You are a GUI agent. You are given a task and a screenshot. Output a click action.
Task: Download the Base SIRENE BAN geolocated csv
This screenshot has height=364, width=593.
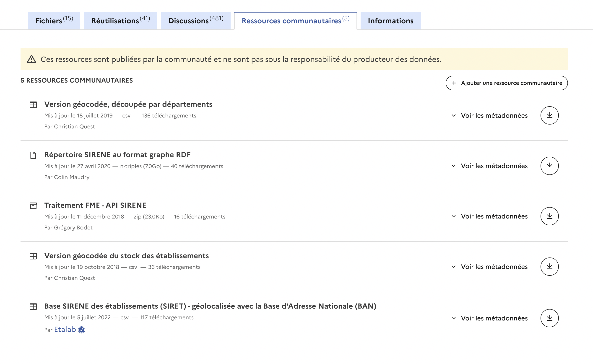(x=549, y=318)
